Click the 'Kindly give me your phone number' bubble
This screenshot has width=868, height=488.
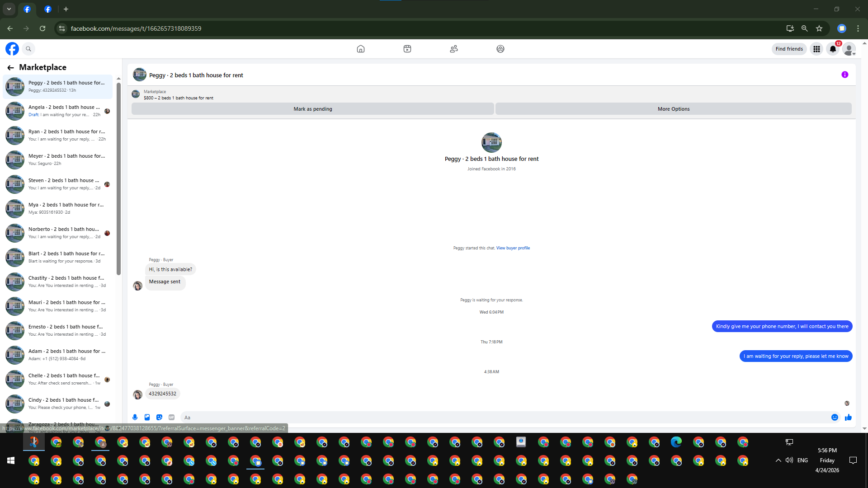tap(782, 326)
